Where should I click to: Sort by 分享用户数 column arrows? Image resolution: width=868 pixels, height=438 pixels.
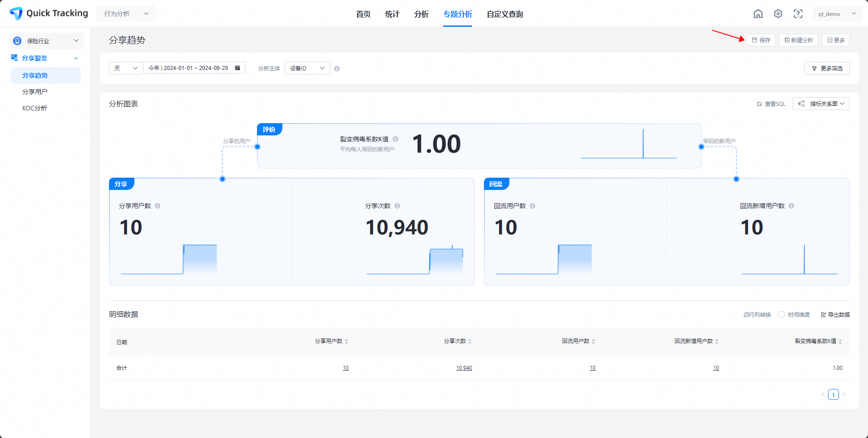tap(346, 341)
